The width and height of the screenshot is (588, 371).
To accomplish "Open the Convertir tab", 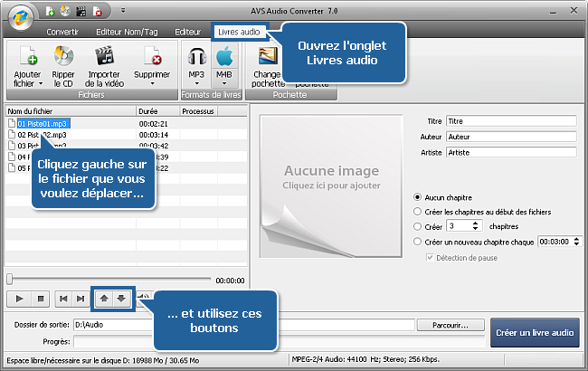I will pos(62,32).
